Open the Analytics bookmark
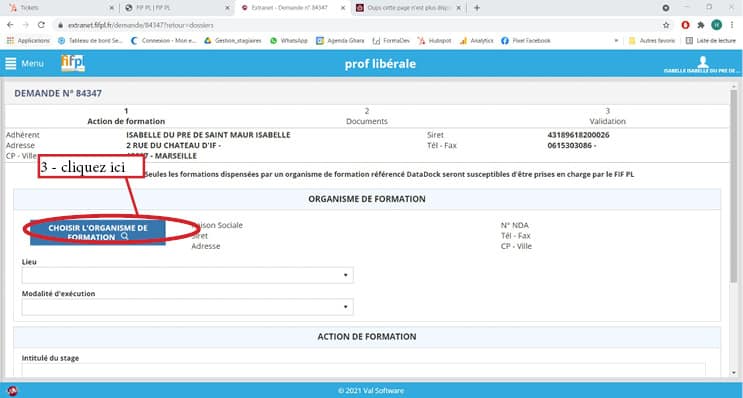 click(x=476, y=41)
